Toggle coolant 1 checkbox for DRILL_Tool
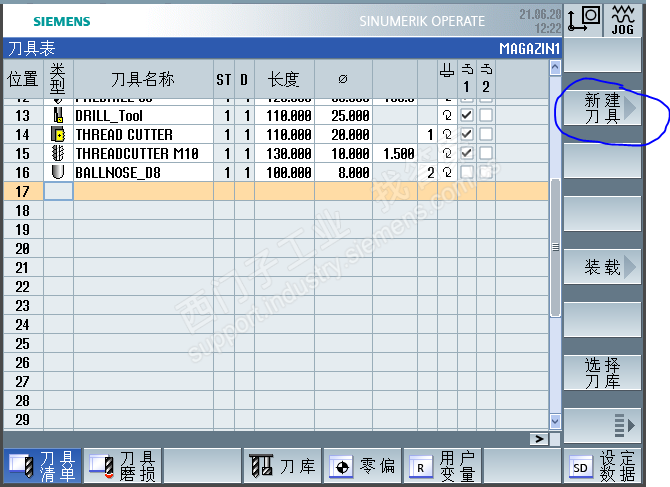Image resolution: width=670 pixels, height=487 pixels. point(467,115)
